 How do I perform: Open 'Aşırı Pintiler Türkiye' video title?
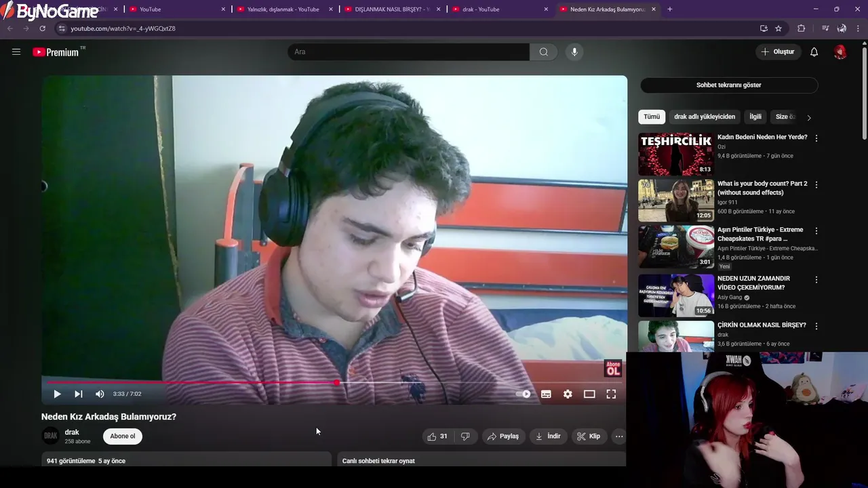click(760, 234)
